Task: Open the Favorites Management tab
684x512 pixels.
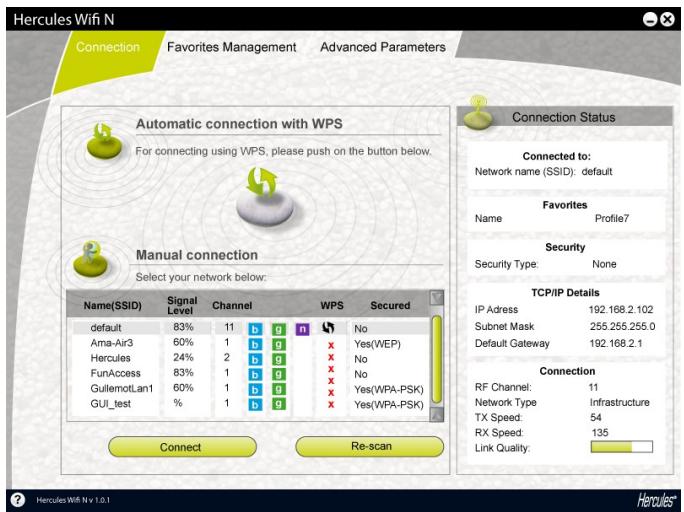Action: coord(232,47)
